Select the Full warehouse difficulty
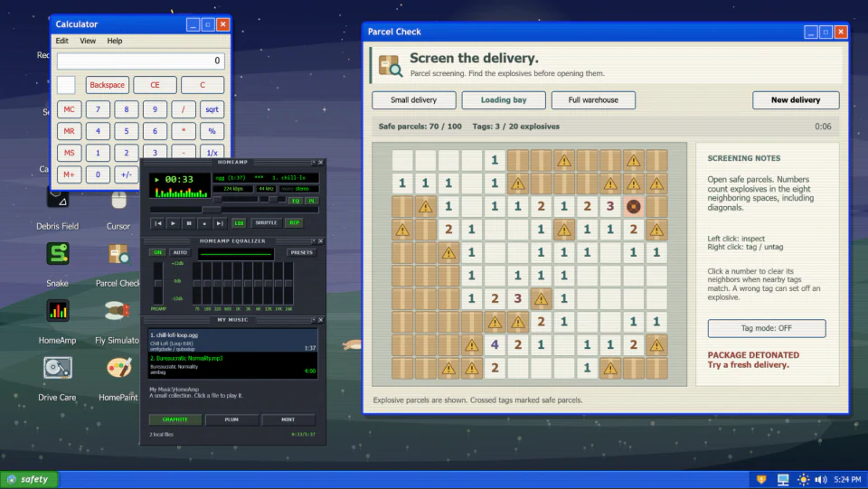Screen dimensions: 868x489 (593, 100)
